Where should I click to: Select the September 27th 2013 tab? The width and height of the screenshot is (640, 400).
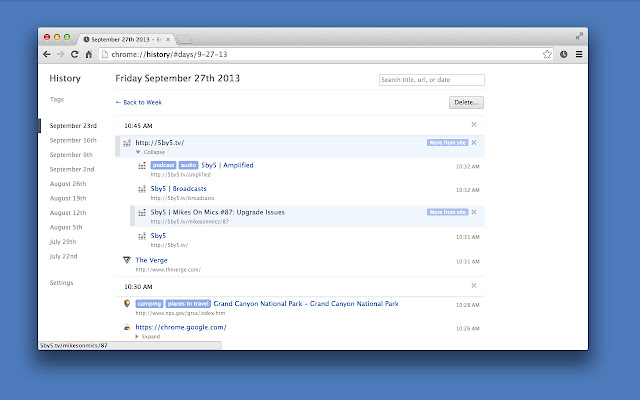126,40
